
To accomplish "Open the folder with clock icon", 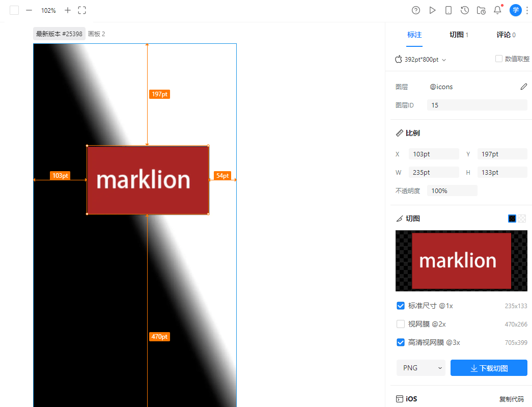I will pos(481,11).
